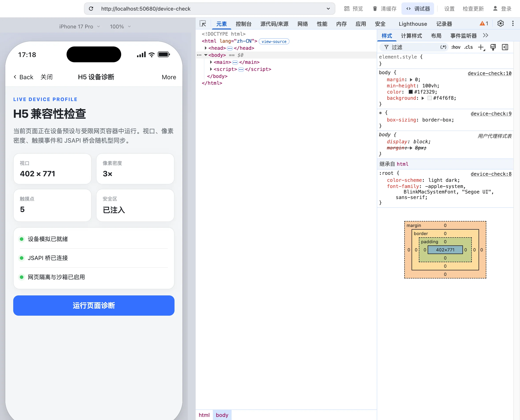Collapse the body element node
Image resolution: width=520 pixels, height=420 pixels.
point(206,55)
